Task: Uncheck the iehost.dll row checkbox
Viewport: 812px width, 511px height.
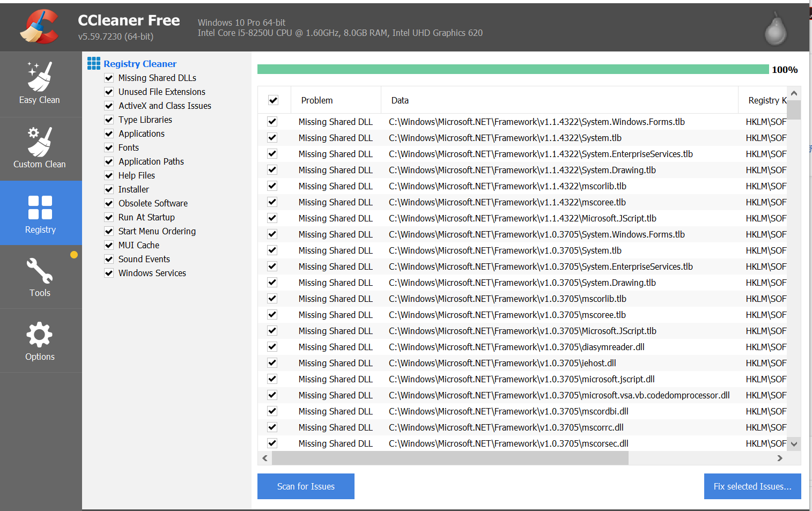Action: (x=272, y=363)
